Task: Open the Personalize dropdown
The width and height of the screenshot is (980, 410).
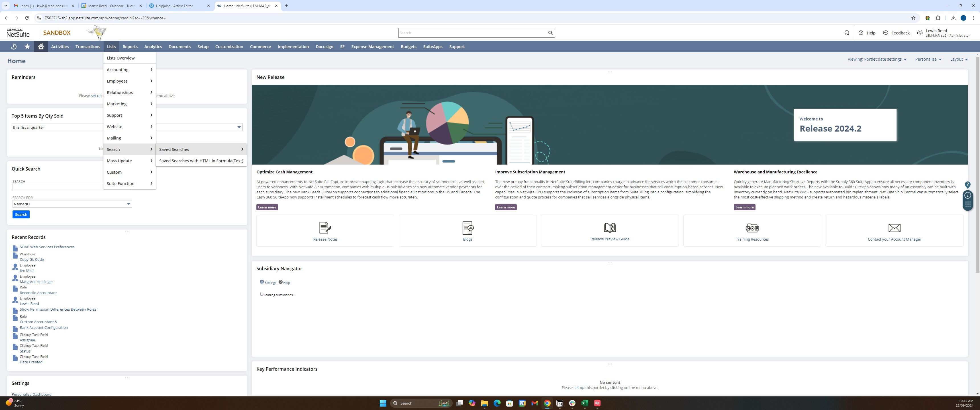Action: [928, 59]
